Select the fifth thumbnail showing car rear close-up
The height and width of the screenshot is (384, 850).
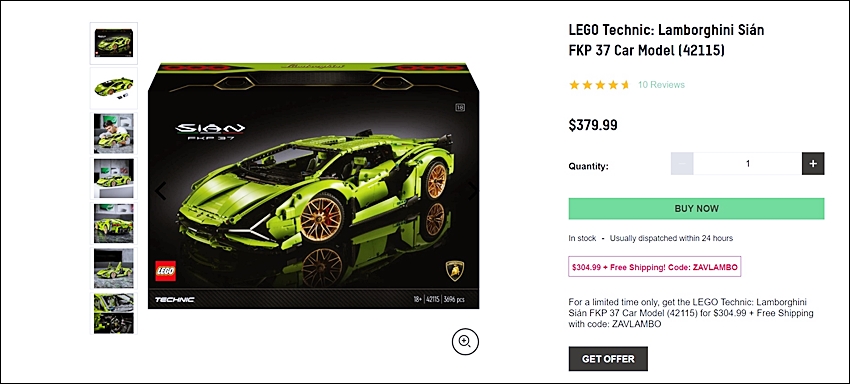pyautogui.click(x=113, y=223)
